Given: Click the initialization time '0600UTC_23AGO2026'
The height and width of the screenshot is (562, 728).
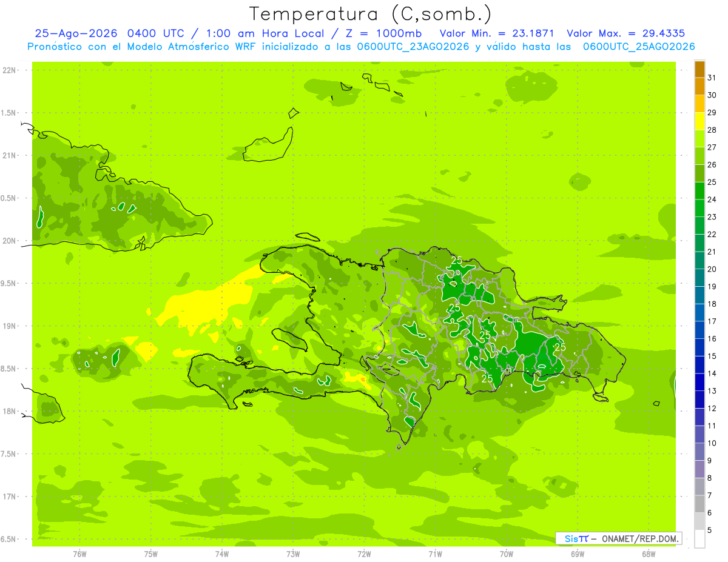Looking at the screenshot, I should pyautogui.click(x=413, y=47).
